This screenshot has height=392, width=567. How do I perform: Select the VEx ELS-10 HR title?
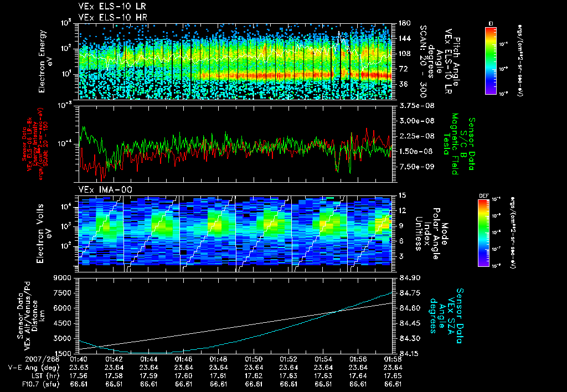(113, 17)
